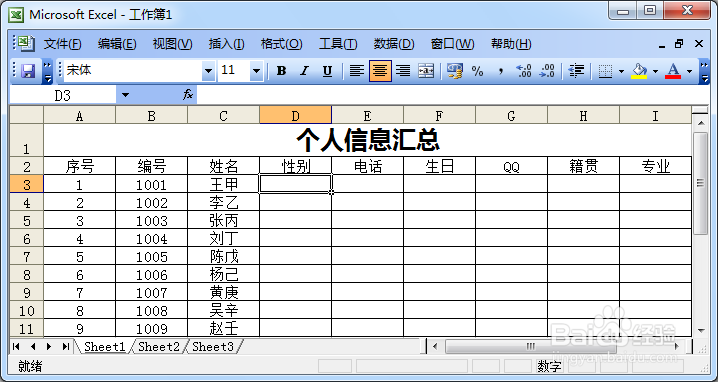Screen dimensions: 718x382
Task: Go to last sheet tab arrow
Action: pyautogui.click(x=65, y=346)
